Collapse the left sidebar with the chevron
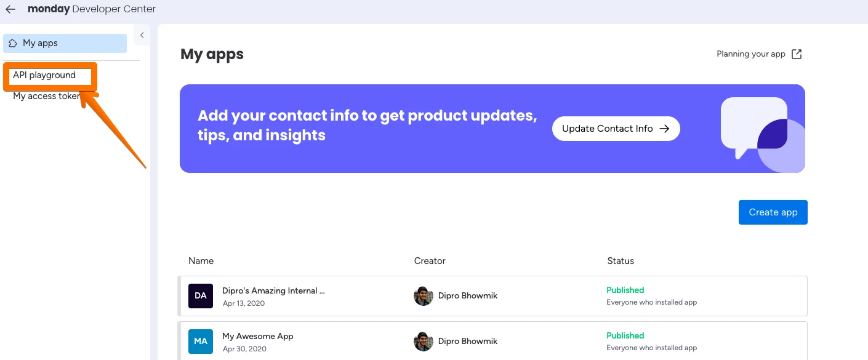This screenshot has width=868, height=360. pos(142,35)
